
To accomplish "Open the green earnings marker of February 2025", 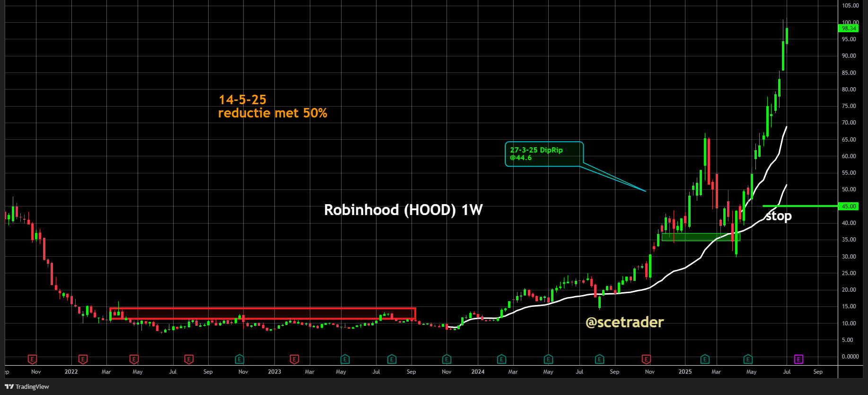I will [705, 359].
